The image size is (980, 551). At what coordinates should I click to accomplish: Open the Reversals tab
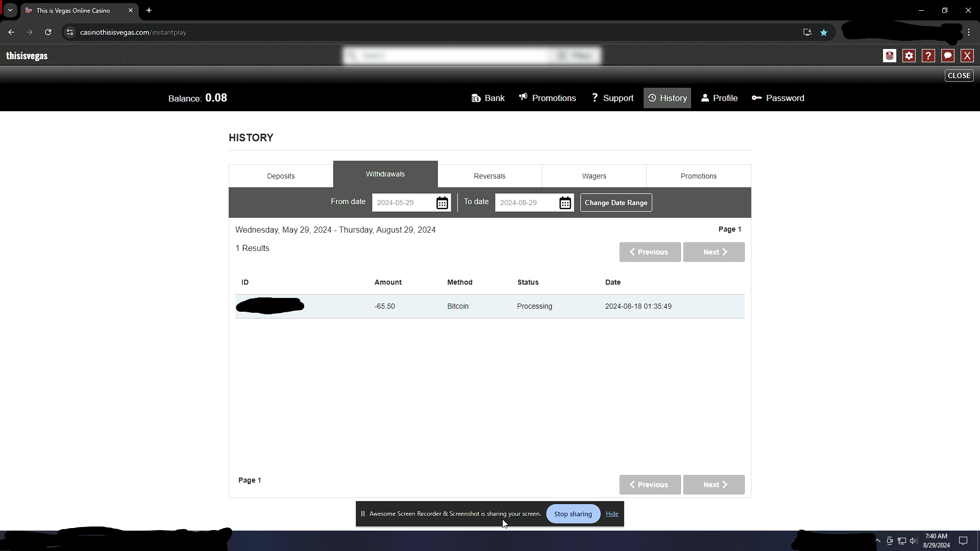[x=489, y=176]
